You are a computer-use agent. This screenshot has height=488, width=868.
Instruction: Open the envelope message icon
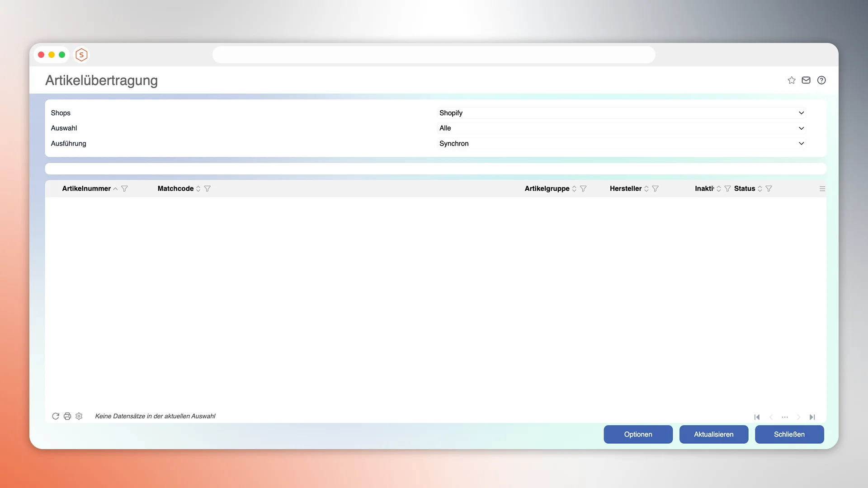[806, 80]
